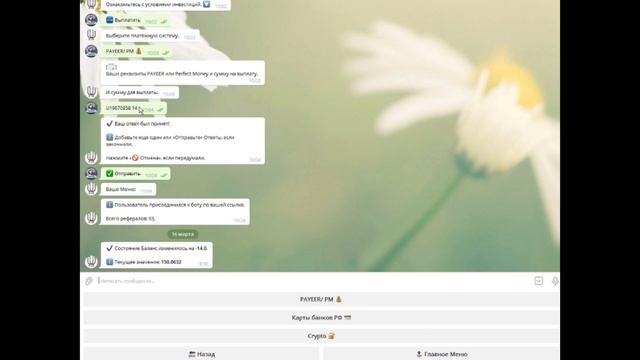Click bot avatar beside referral joined message

pos(91,218)
